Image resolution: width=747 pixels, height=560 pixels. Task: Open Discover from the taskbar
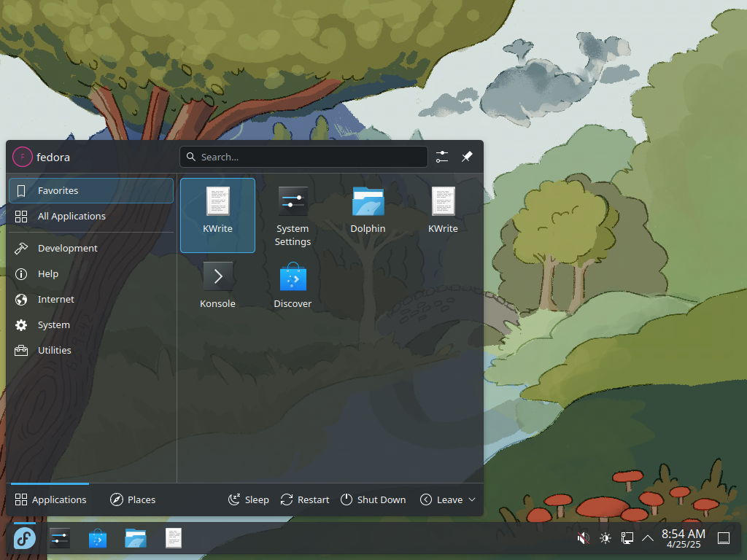98,539
